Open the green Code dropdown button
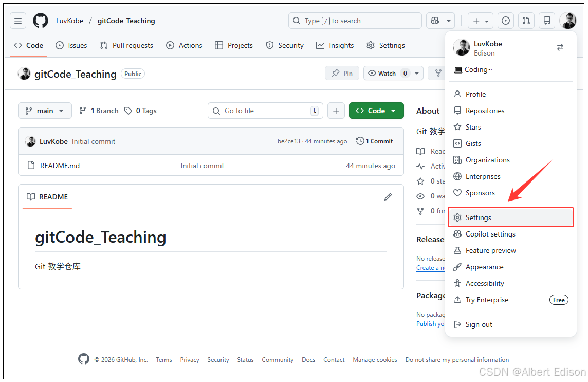588x382 pixels. pyautogui.click(x=376, y=111)
